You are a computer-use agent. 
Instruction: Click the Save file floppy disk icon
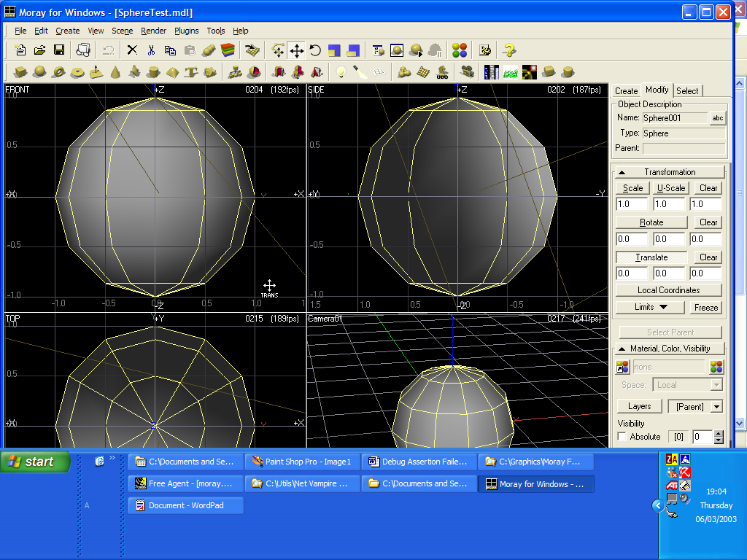(59, 50)
